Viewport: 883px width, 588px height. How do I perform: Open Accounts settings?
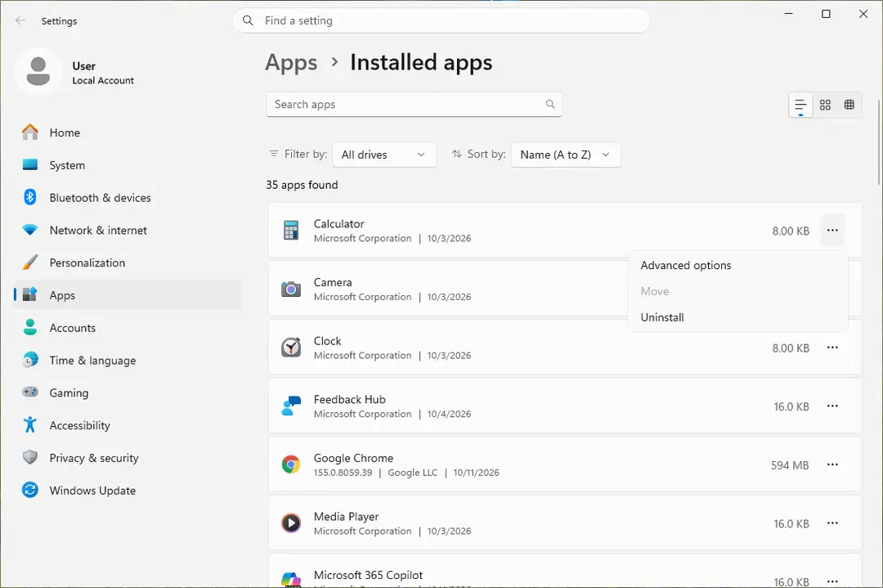click(x=128, y=328)
